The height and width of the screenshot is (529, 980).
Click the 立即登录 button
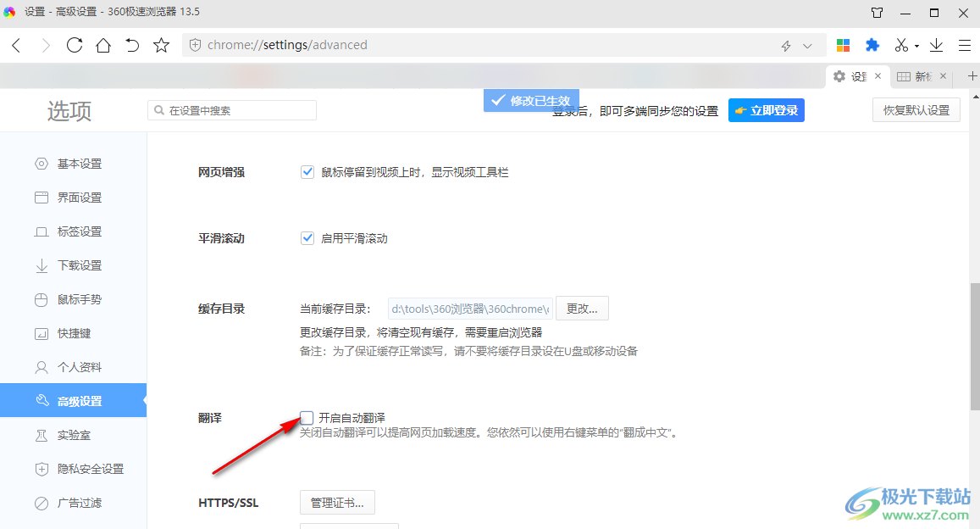coord(766,110)
